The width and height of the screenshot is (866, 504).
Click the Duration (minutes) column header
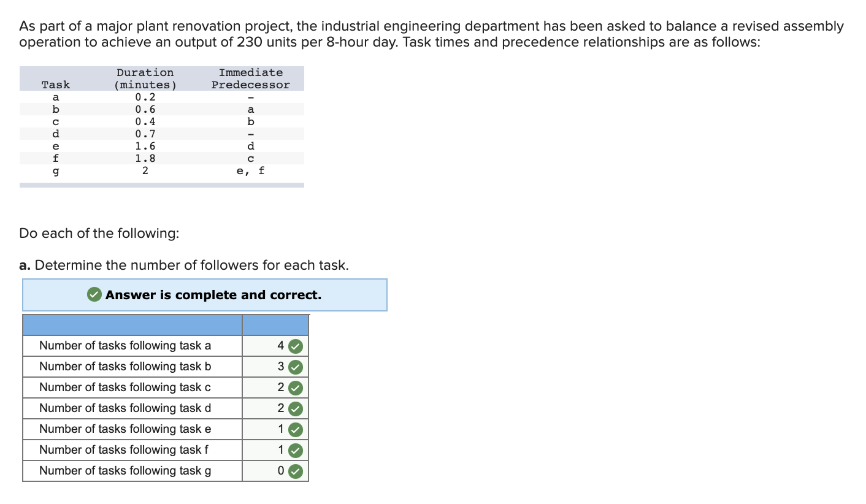(145, 78)
